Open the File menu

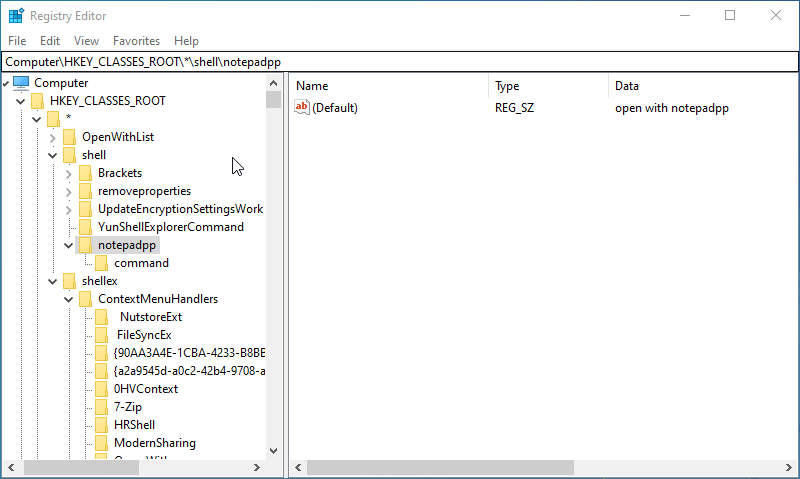point(17,41)
